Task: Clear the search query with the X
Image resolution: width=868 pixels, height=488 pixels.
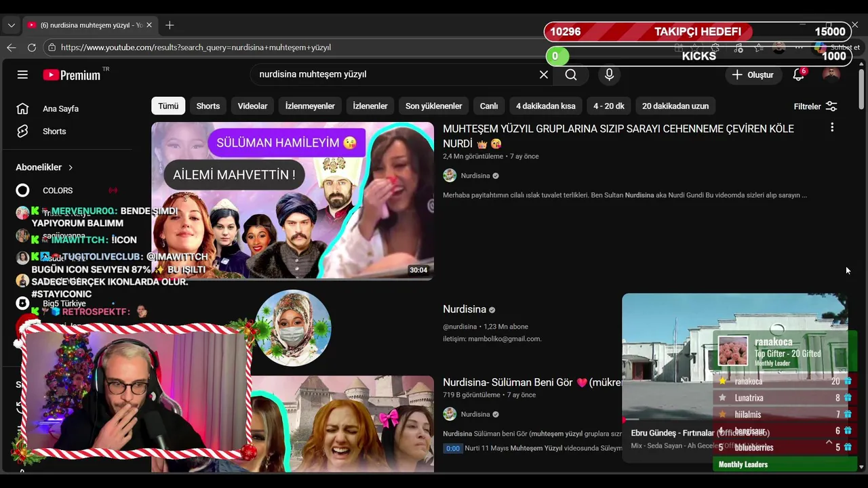Action: pyautogui.click(x=543, y=75)
